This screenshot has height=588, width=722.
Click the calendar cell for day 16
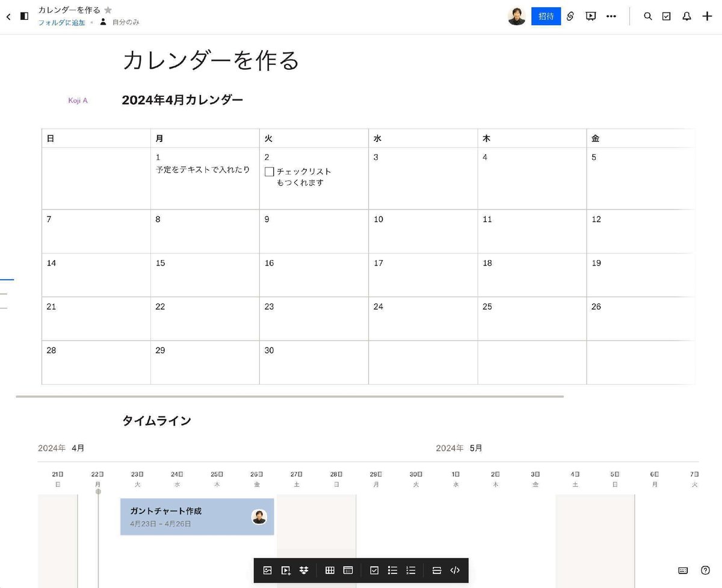pyautogui.click(x=314, y=275)
